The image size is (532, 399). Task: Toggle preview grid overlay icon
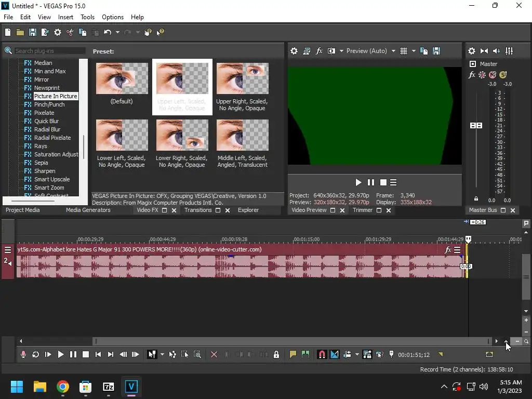tap(403, 51)
